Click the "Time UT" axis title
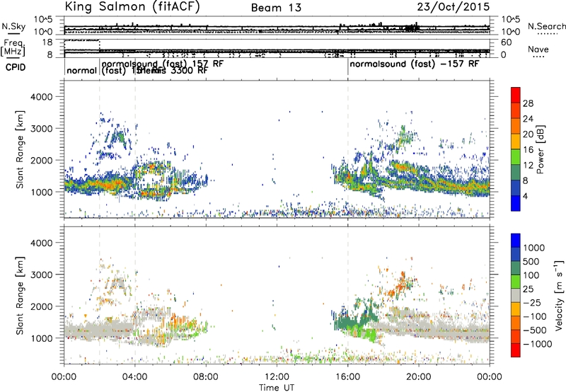This screenshot has height=392, width=566. pos(277,388)
